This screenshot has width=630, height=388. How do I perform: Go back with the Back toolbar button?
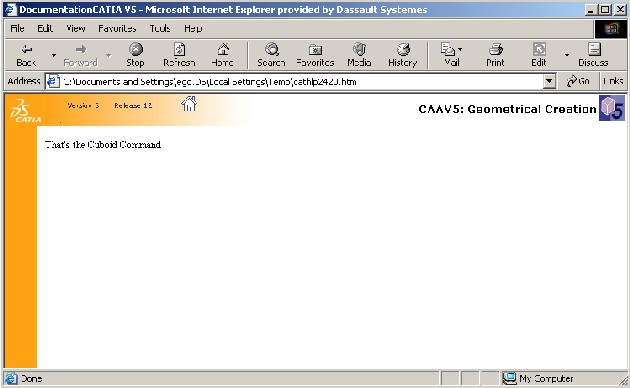[27, 55]
